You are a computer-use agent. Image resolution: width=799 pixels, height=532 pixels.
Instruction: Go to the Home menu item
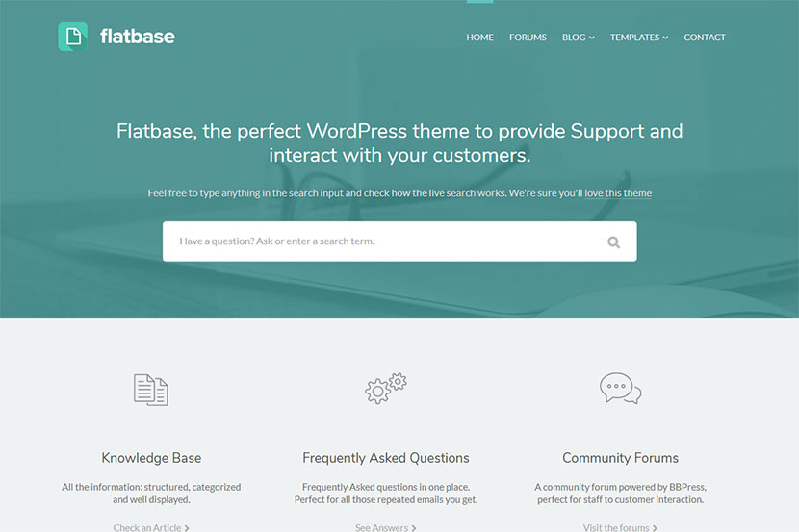click(x=479, y=38)
